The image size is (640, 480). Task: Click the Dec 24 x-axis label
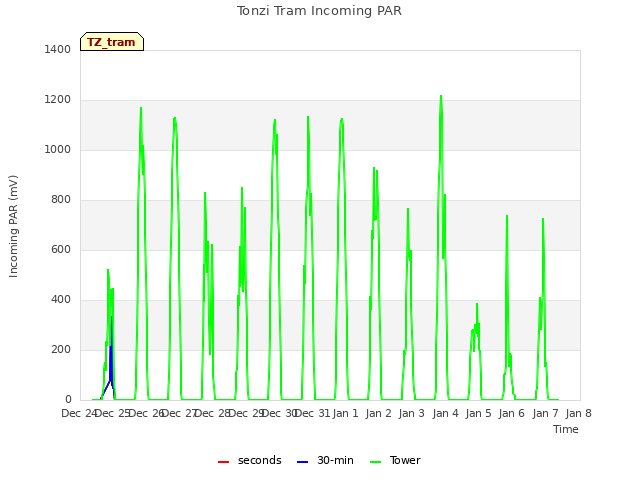point(79,413)
